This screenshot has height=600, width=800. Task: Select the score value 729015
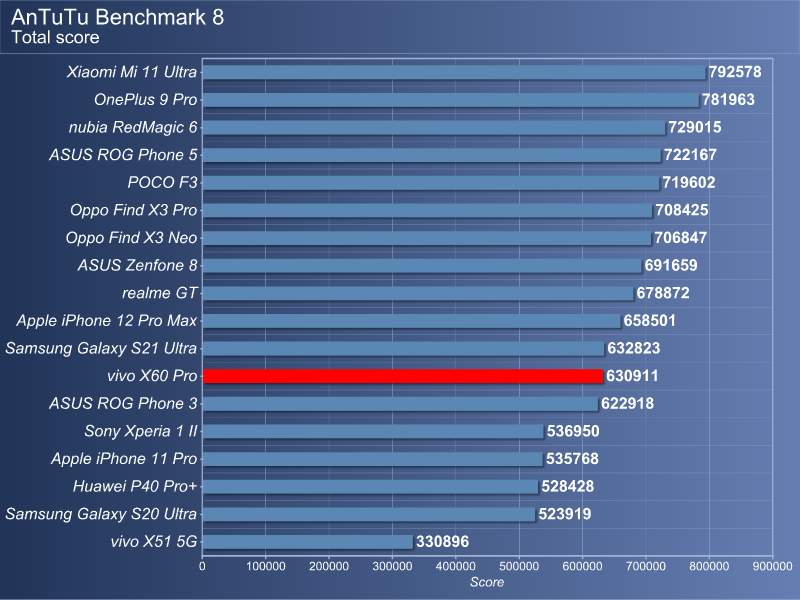(x=695, y=127)
